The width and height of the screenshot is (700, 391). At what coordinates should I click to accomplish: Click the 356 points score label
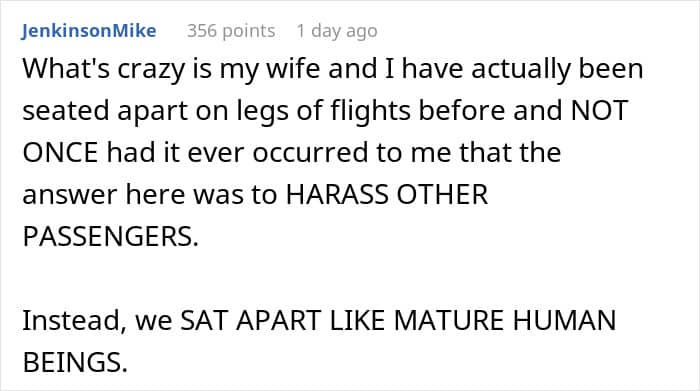(231, 31)
